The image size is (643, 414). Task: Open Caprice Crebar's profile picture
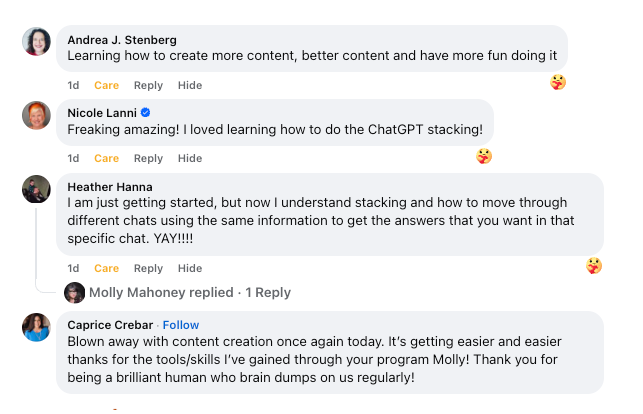click(x=36, y=327)
